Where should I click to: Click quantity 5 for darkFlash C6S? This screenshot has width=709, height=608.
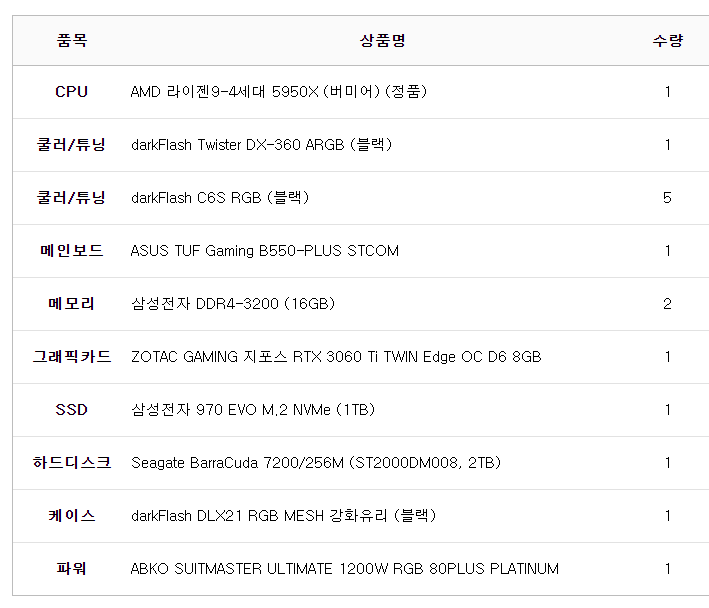pyautogui.click(x=667, y=198)
